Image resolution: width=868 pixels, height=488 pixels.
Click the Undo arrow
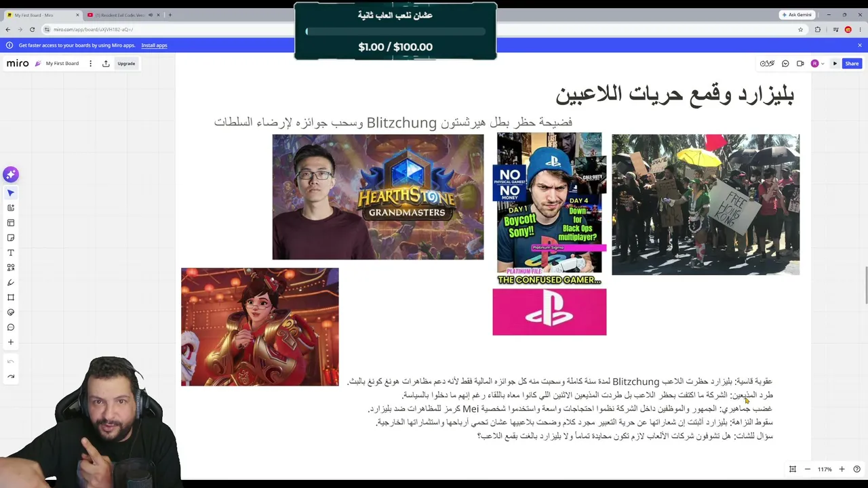[x=10, y=362]
